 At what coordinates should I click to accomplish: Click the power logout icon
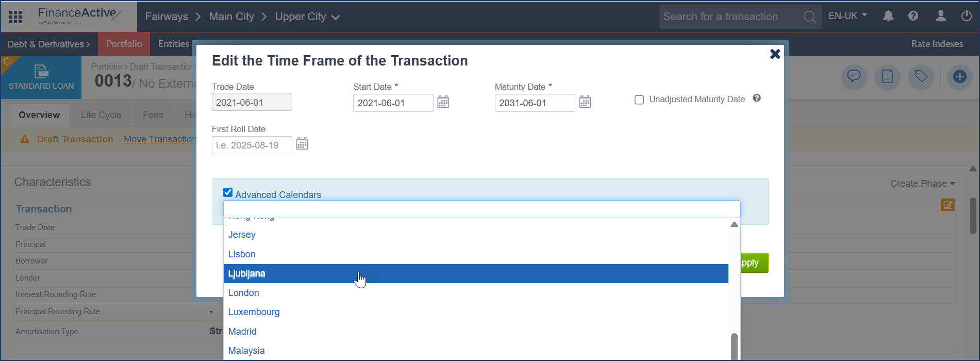(x=967, y=17)
